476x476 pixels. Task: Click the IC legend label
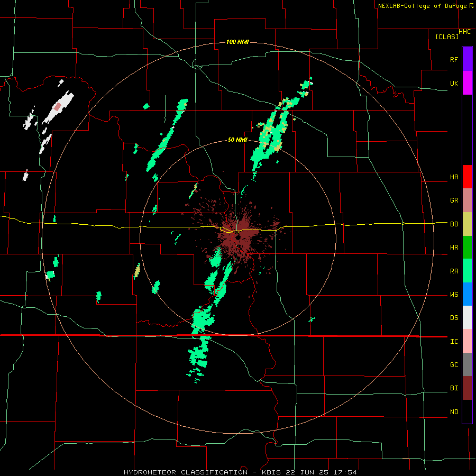pyautogui.click(x=454, y=342)
